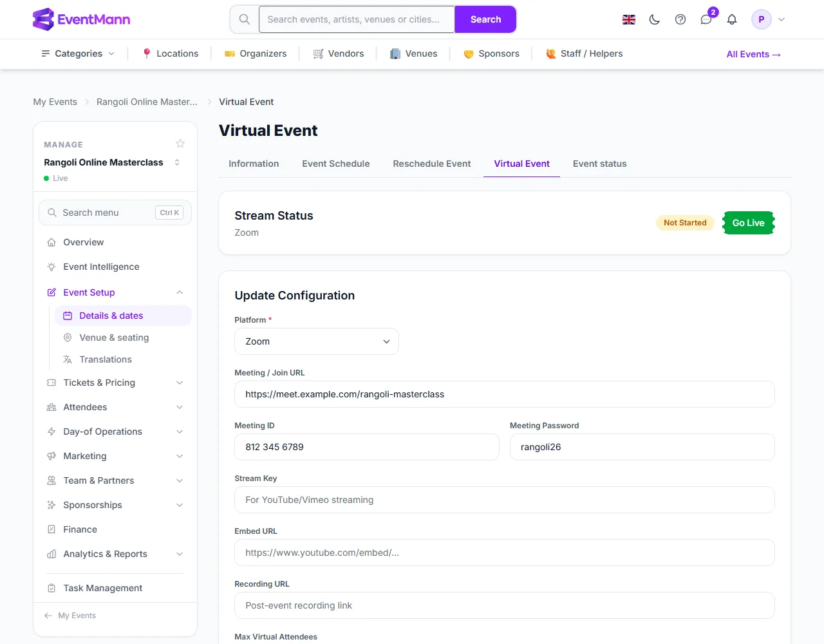Screen dimensions: 824x644
Task: Click the magnifier icon in top search
Action: pyautogui.click(x=245, y=19)
